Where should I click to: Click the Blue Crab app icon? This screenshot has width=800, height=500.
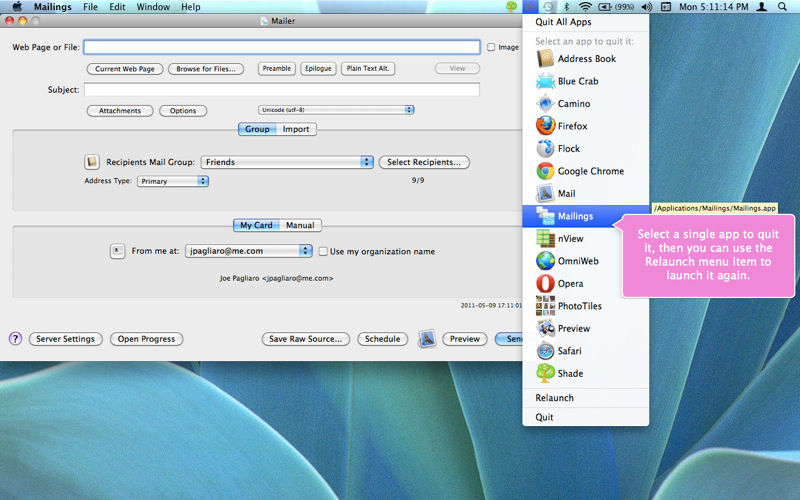tap(545, 81)
